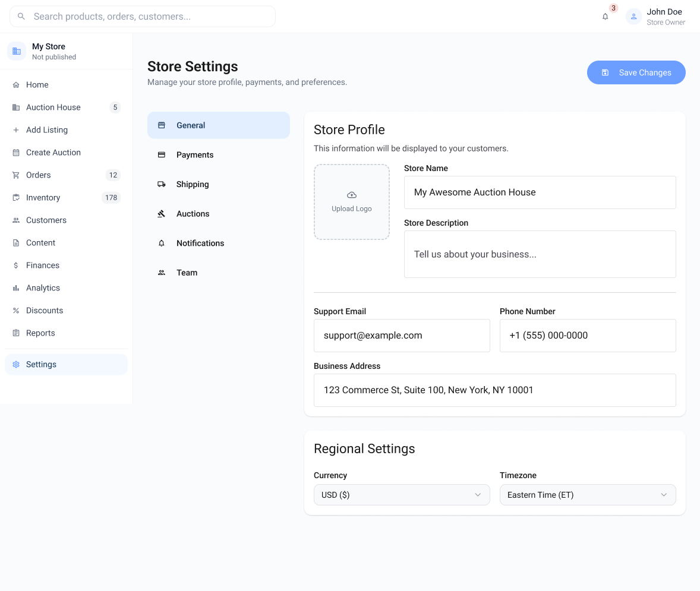The width and height of the screenshot is (700, 591).
Task: Click the Store Name input field
Action: click(540, 192)
